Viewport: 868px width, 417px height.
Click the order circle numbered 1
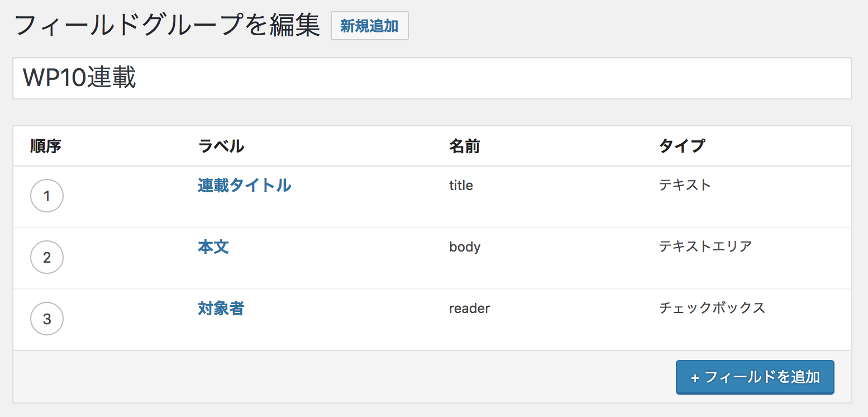47,196
